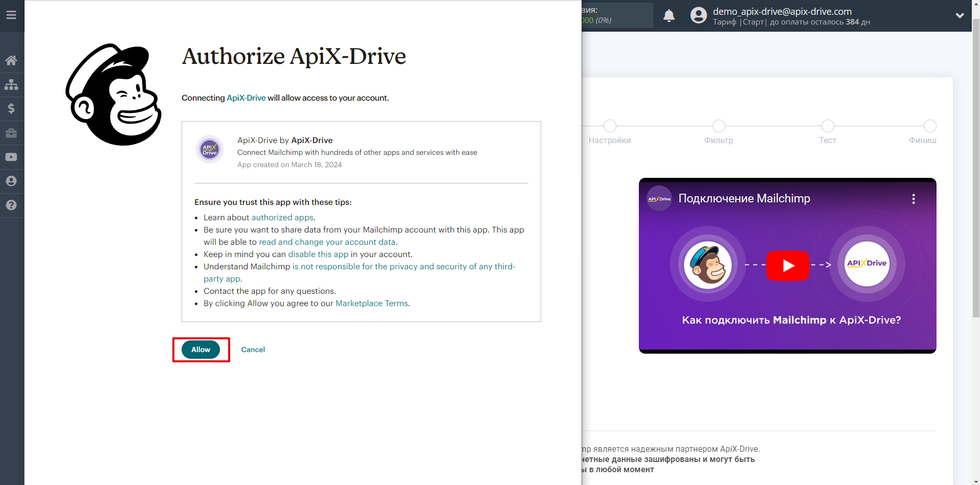
Task: Open the user profile icon in sidebar
Action: 11,181
